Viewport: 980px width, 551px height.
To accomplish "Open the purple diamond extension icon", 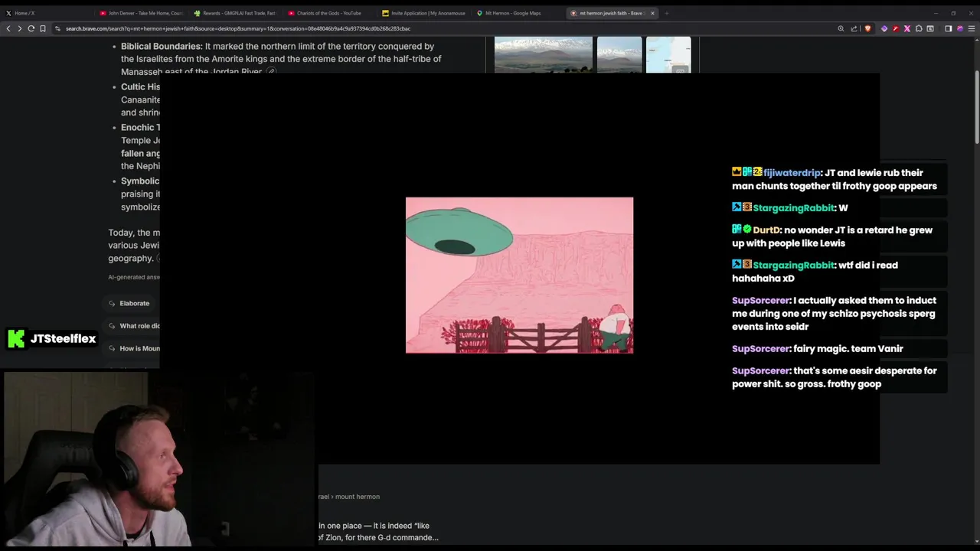I will click(884, 28).
